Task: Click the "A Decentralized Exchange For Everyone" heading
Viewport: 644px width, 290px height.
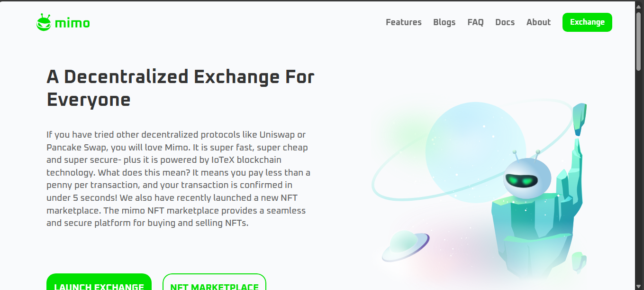Action: [180, 88]
